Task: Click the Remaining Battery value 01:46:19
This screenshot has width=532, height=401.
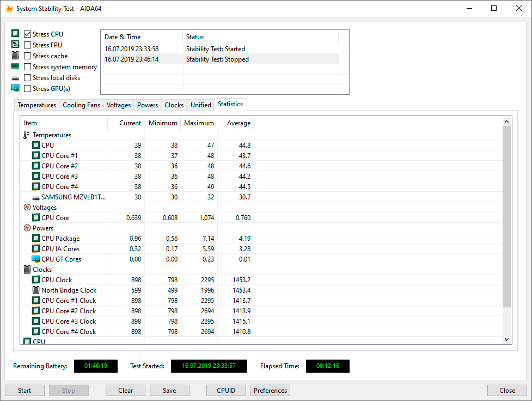Action: (96, 366)
